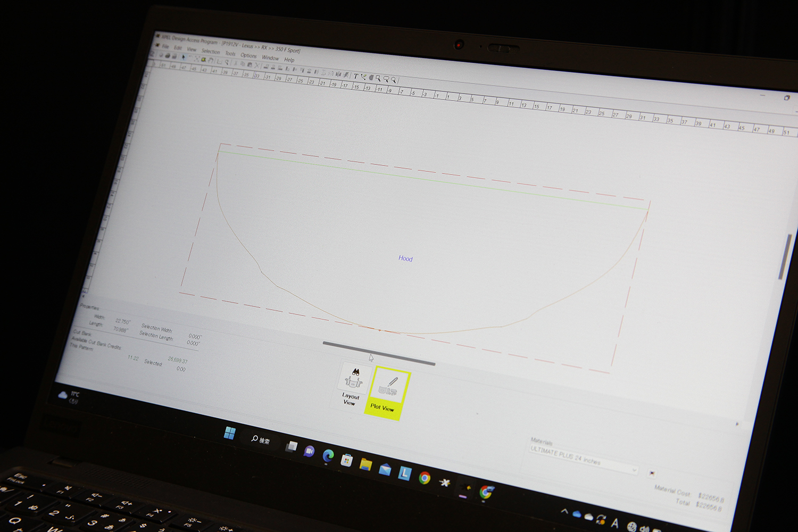Click the Material Cost value
798x532 pixels.
711,497
